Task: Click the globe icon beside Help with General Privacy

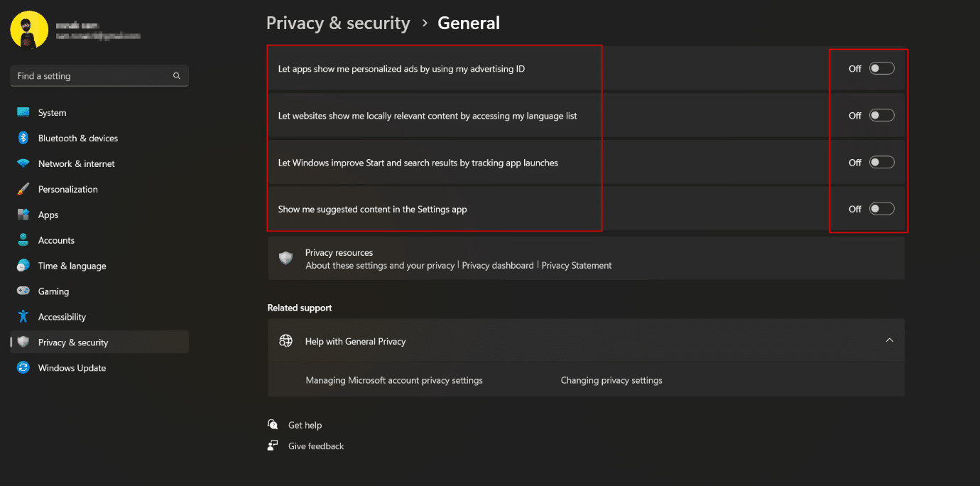Action: (286, 341)
